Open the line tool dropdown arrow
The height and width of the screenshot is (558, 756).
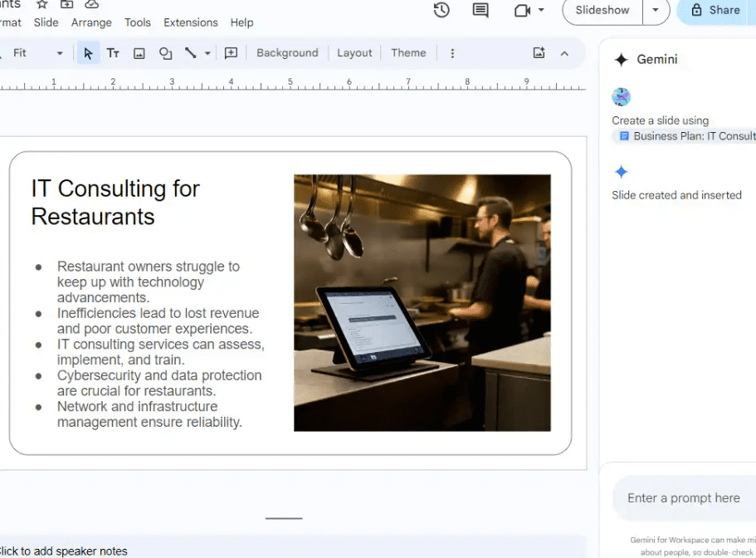point(205,52)
